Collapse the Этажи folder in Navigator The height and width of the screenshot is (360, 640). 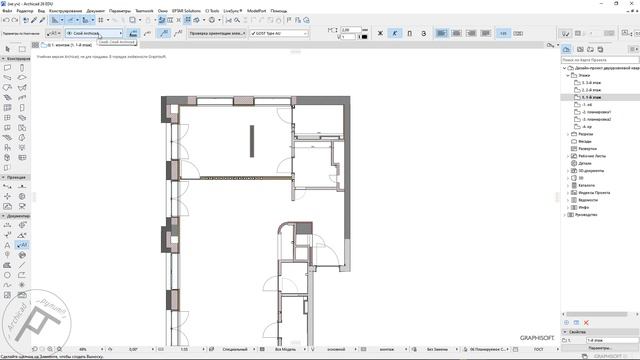(567, 76)
